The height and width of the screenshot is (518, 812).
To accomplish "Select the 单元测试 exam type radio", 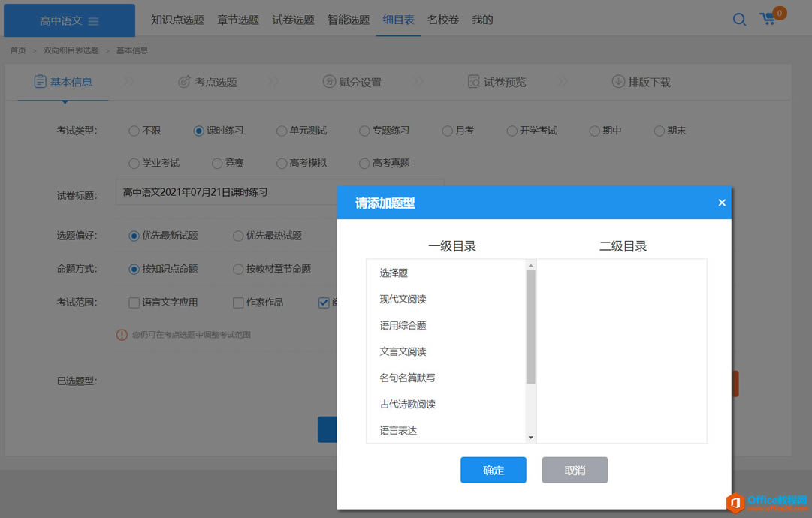I will click(x=282, y=131).
